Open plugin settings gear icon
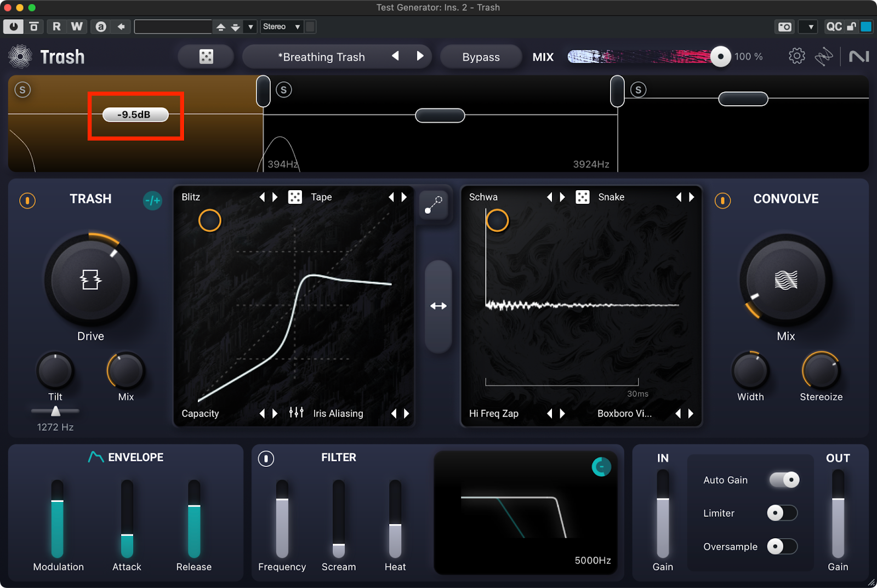Image resolution: width=877 pixels, height=588 pixels. point(796,56)
